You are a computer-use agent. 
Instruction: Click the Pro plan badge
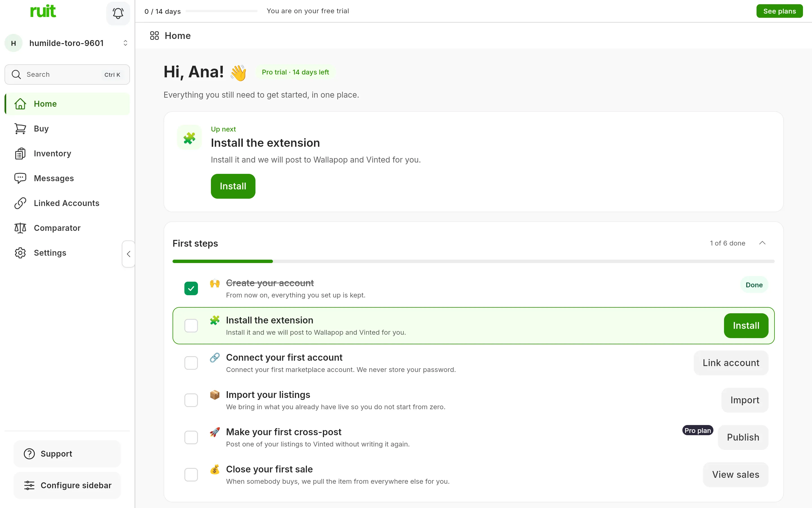pos(698,430)
